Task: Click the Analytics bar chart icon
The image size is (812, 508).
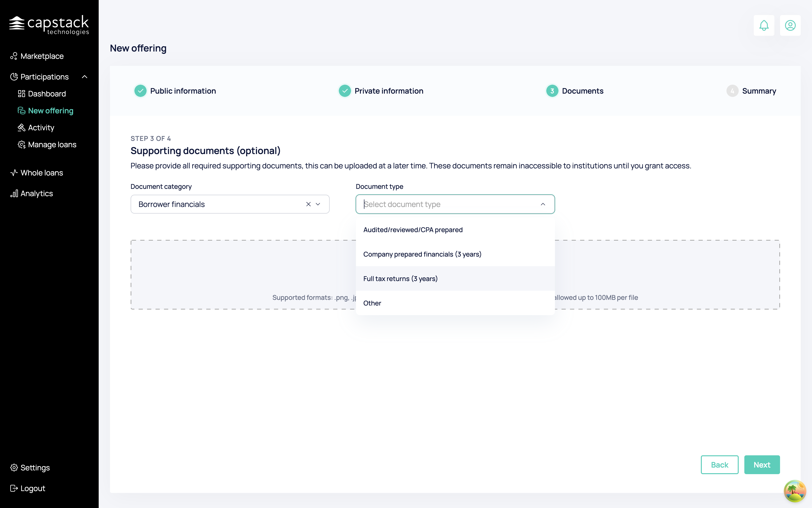Action: tap(14, 194)
